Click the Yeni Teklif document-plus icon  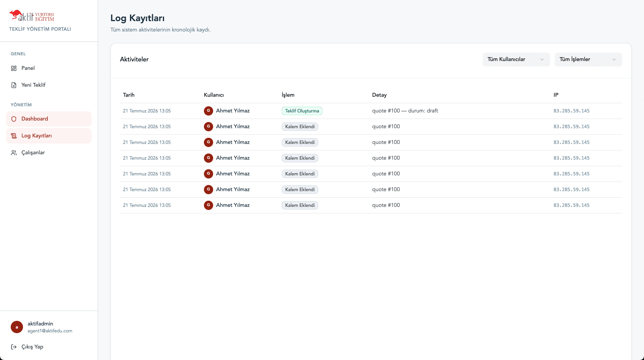tap(14, 85)
